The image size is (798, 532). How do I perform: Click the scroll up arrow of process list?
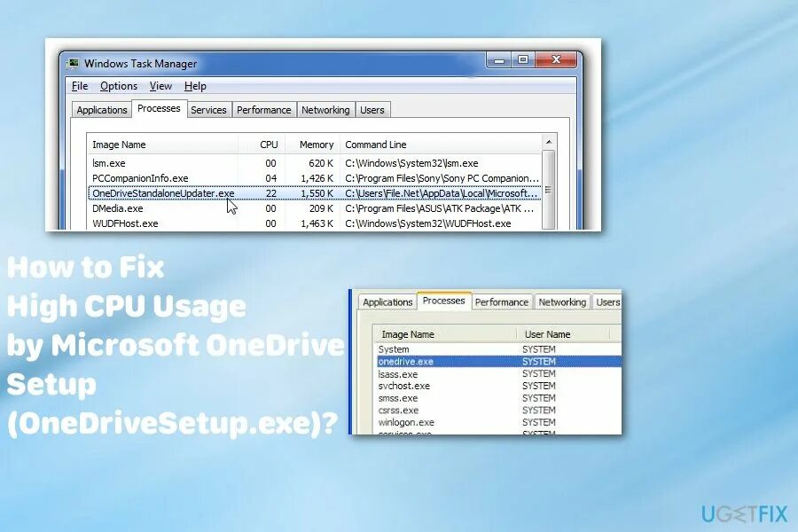point(549,142)
